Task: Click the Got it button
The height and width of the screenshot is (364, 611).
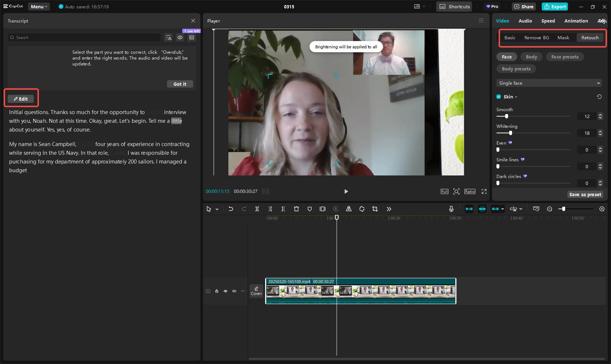Action: (180, 84)
